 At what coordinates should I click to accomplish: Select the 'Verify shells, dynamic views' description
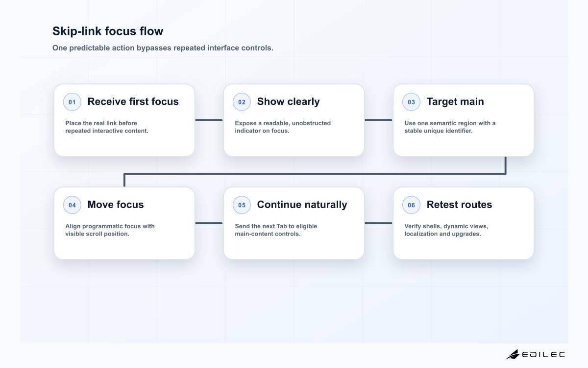pyautogui.click(x=446, y=230)
